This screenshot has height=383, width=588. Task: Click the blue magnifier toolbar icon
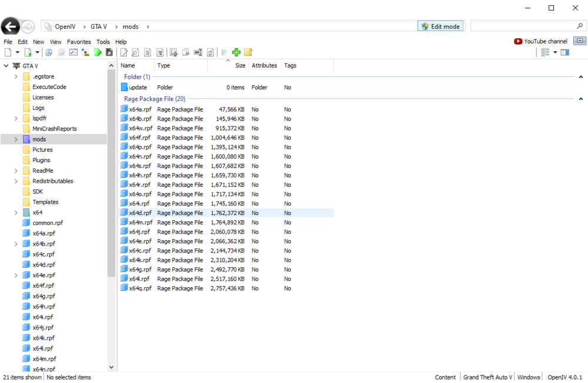[49, 52]
